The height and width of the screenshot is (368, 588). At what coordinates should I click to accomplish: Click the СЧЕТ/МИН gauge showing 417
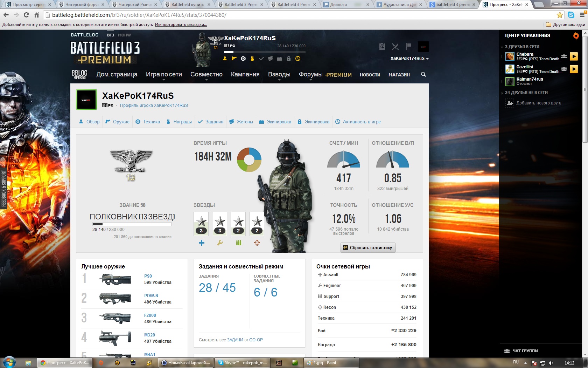click(343, 159)
